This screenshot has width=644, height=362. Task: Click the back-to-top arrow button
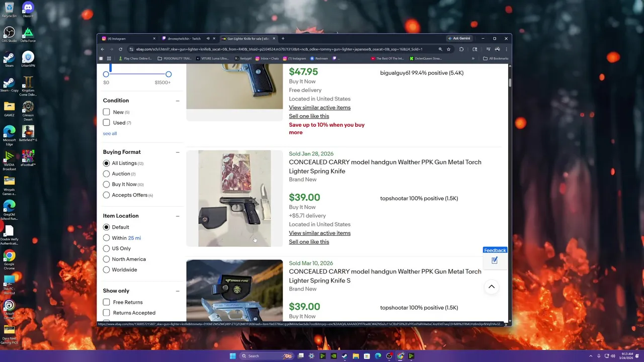click(x=492, y=287)
